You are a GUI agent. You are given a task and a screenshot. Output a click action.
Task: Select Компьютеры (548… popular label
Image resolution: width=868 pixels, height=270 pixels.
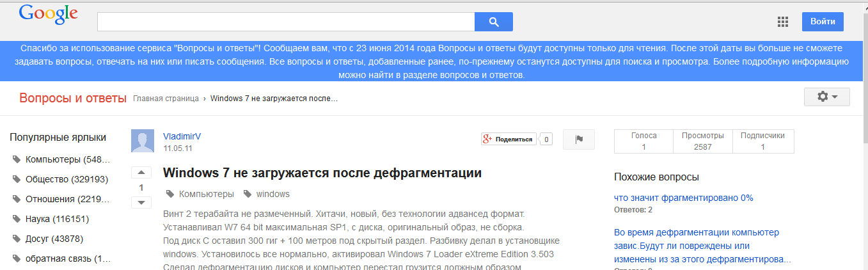tap(68, 159)
